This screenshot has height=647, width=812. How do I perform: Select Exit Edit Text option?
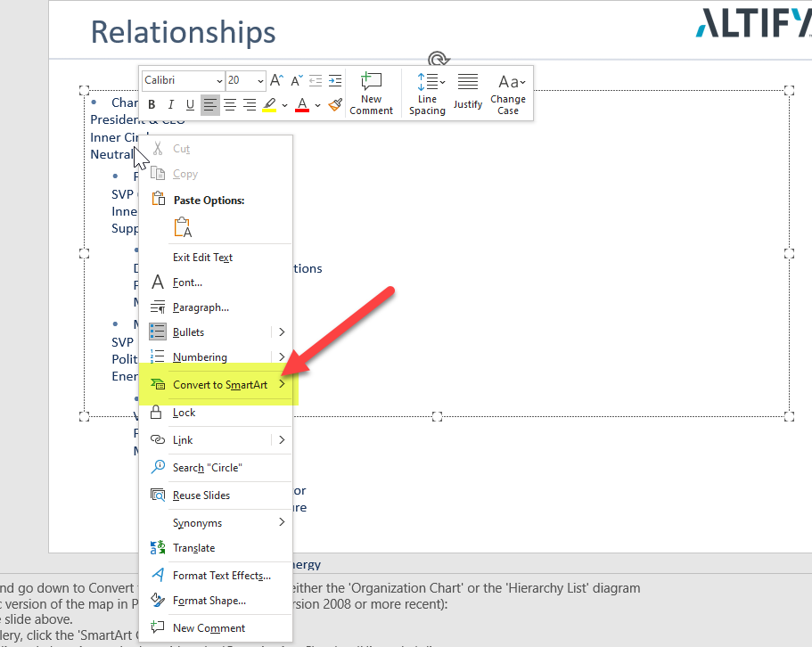click(202, 258)
